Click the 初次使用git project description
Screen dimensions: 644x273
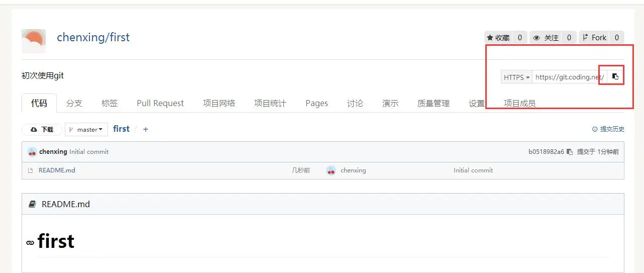click(x=43, y=75)
